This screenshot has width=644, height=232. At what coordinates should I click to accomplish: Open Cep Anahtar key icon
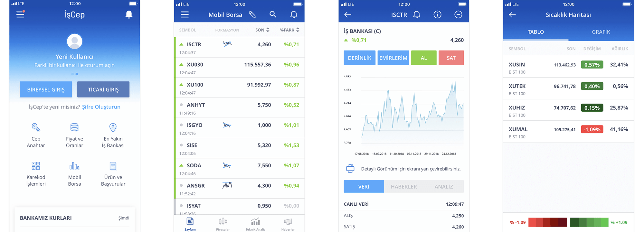point(36,127)
